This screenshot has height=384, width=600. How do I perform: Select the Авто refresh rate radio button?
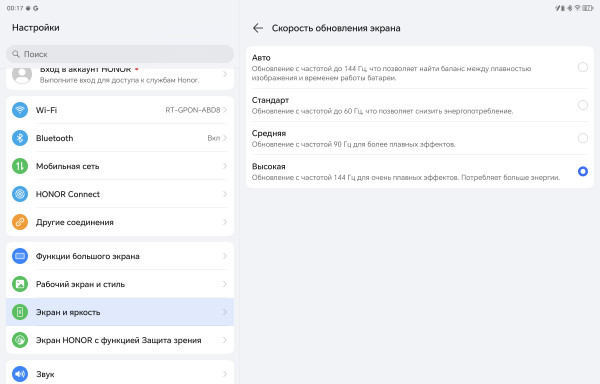pyautogui.click(x=583, y=67)
